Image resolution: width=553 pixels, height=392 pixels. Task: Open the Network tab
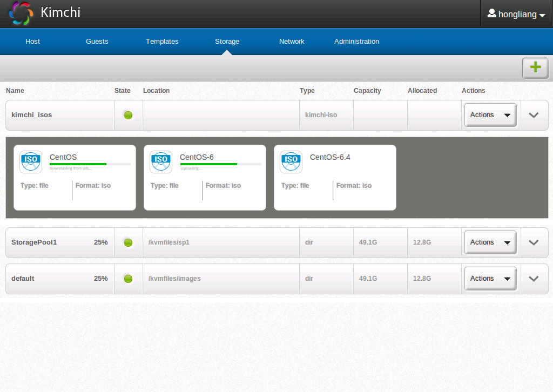coord(292,42)
